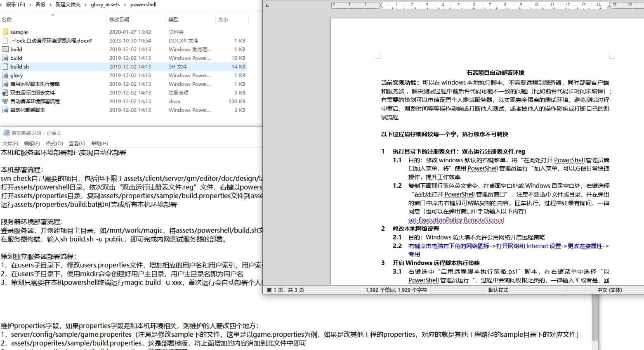Click the Notepad icon in the 自动部署说明 title bar
The image size is (644, 350).
[6, 133]
